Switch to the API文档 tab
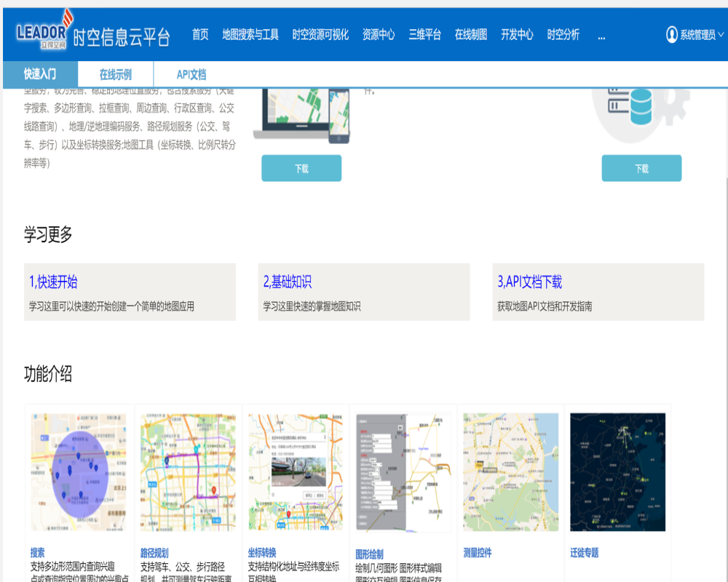 [191, 74]
